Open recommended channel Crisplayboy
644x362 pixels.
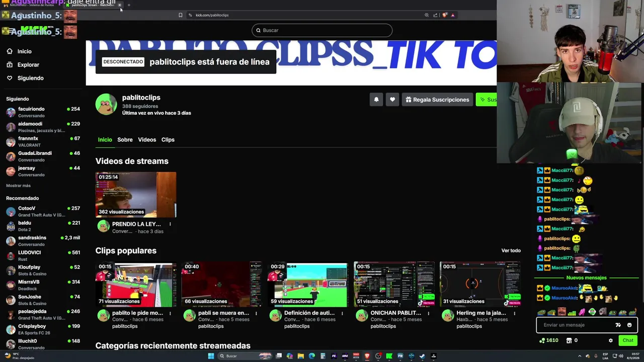click(43, 329)
